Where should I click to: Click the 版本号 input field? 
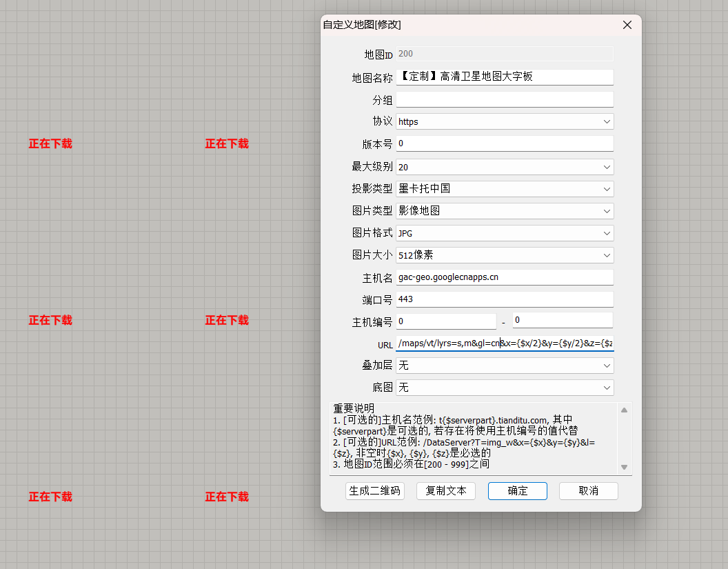coord(505,144)
